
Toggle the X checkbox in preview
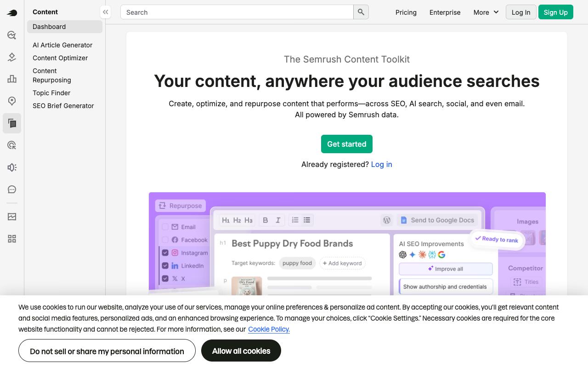click(165, 278)
